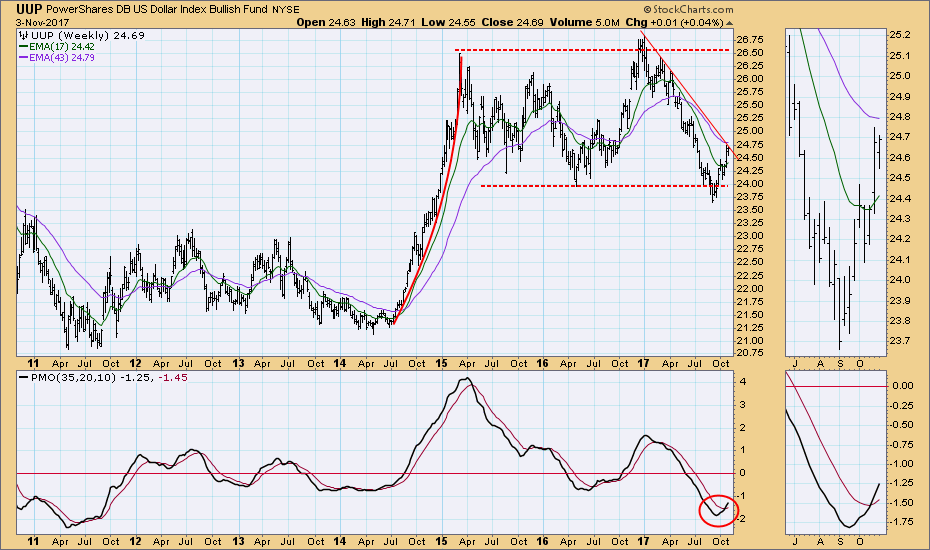
Task: Click the 0.00 label on the thumbnail PMO axis
Action: [x=903, y=385]
